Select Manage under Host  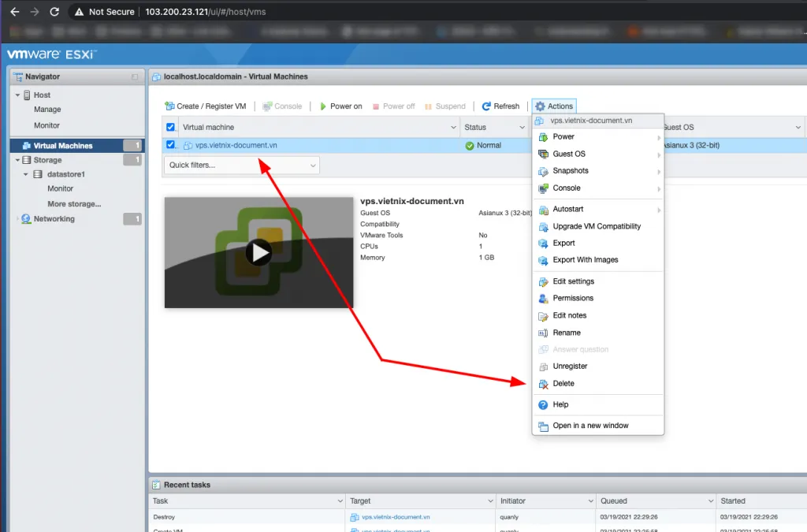pyautogui.click(x=47, y=109)
